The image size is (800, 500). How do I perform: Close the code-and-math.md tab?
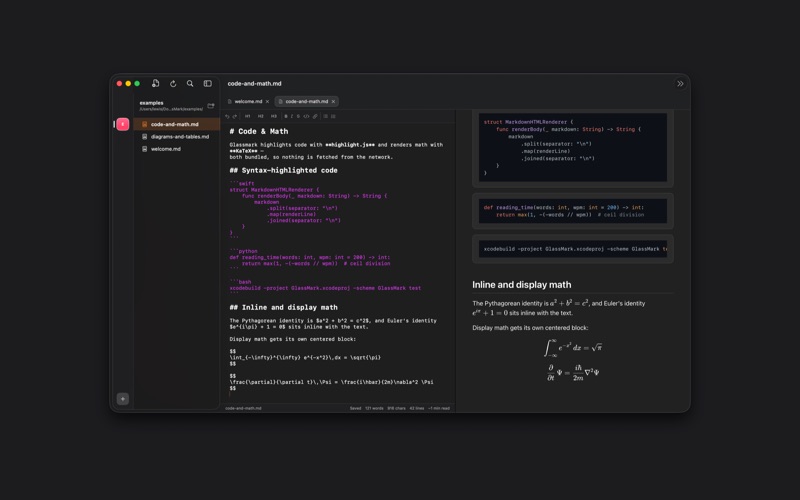pyautogui.click(x=333, y=102)
